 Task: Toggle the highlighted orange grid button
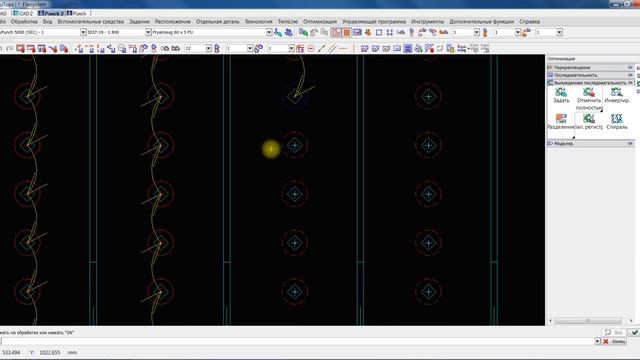(347, 32)
